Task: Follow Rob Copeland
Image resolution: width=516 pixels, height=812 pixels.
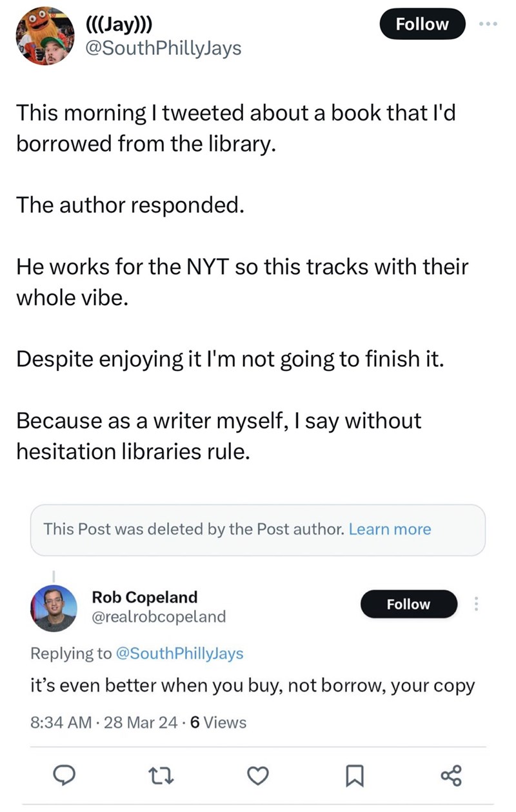Action: (x=408, y=604)
